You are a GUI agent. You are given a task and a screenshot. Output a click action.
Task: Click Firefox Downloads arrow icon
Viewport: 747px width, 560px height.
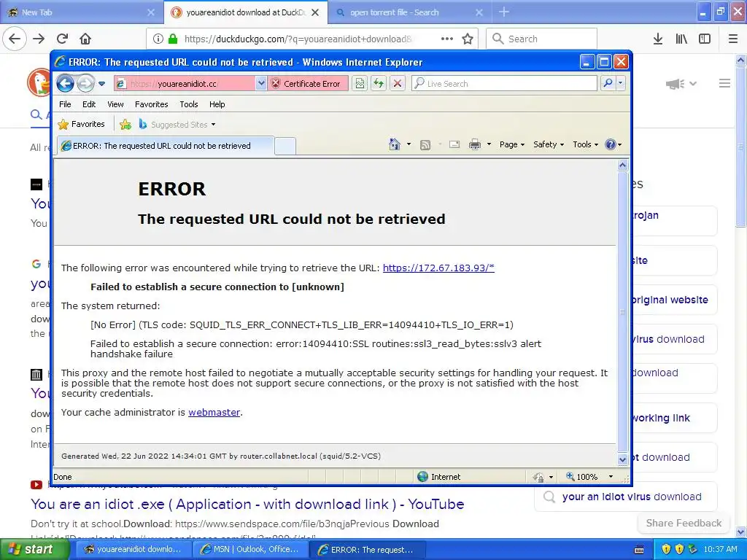coord(658,39)
